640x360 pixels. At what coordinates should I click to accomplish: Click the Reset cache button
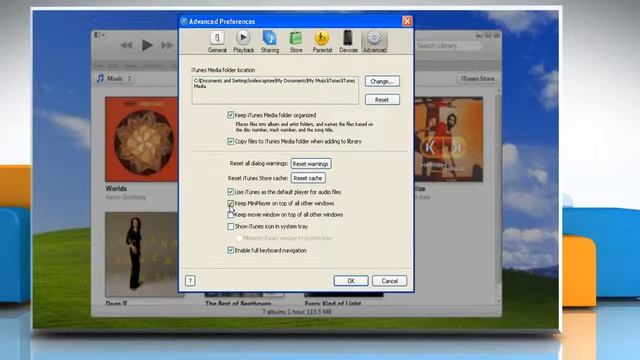point(308,178)
